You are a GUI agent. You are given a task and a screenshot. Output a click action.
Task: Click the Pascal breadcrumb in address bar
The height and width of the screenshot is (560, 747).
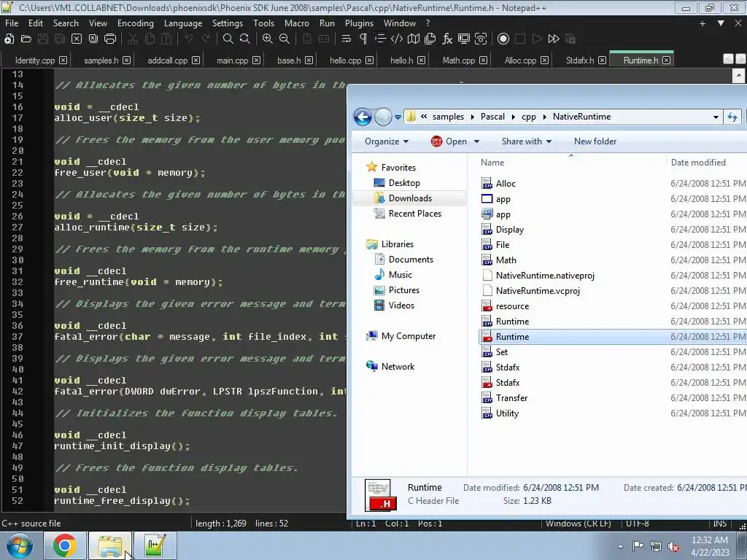pyautogui.click(x=492, y=117)
